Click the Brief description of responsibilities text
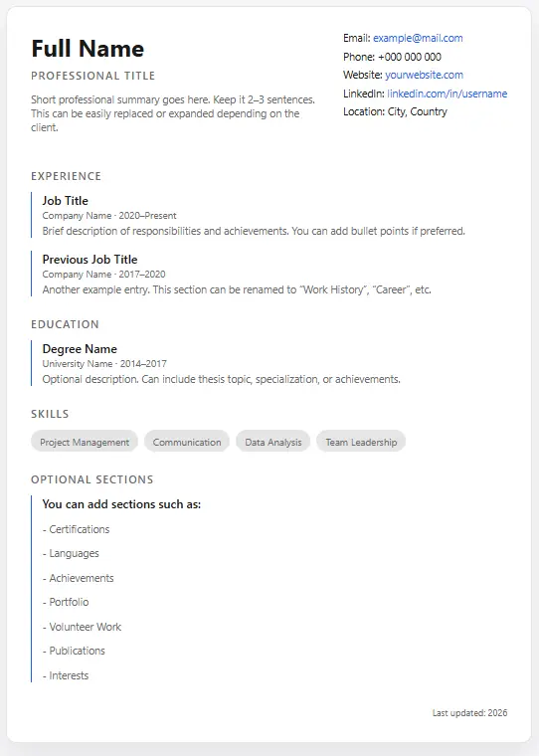Screen dimensions: 539x756 point(254,231)
